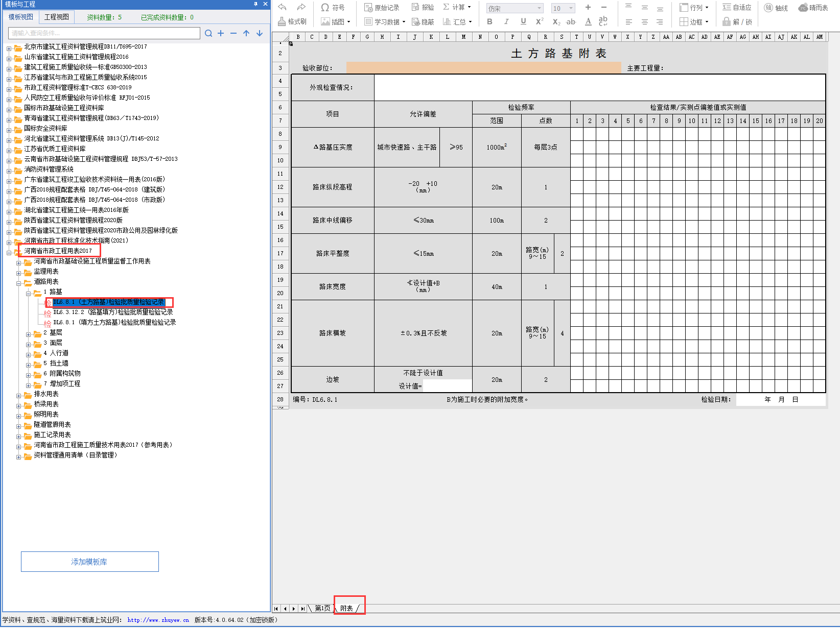Open the 计算 calculation dropdown
840x628 pixels.
point(457,7)
